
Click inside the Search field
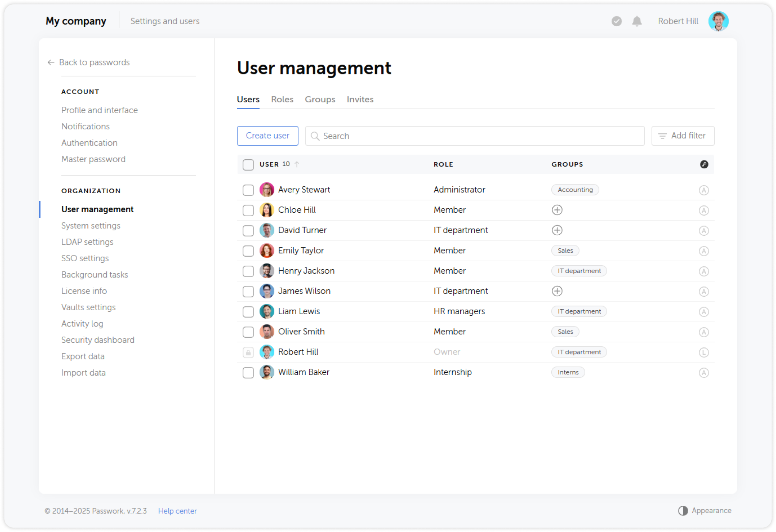tap(438, 136)
